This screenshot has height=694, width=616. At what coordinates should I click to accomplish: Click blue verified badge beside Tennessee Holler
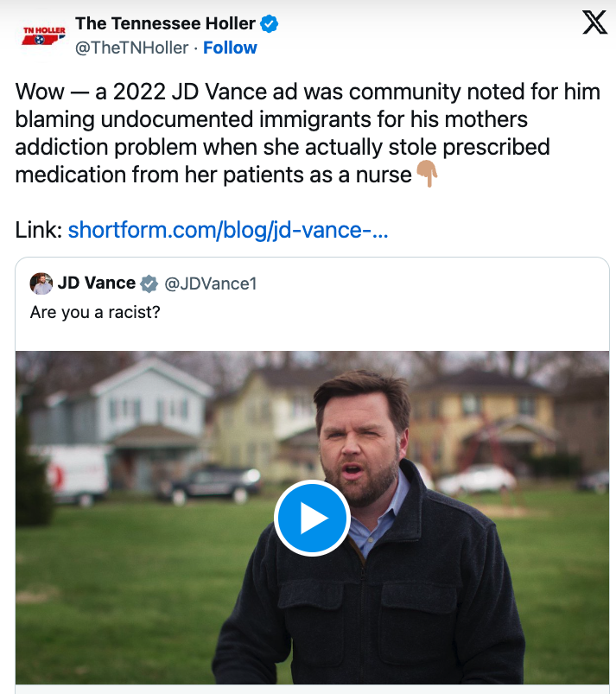coord(270,24)
